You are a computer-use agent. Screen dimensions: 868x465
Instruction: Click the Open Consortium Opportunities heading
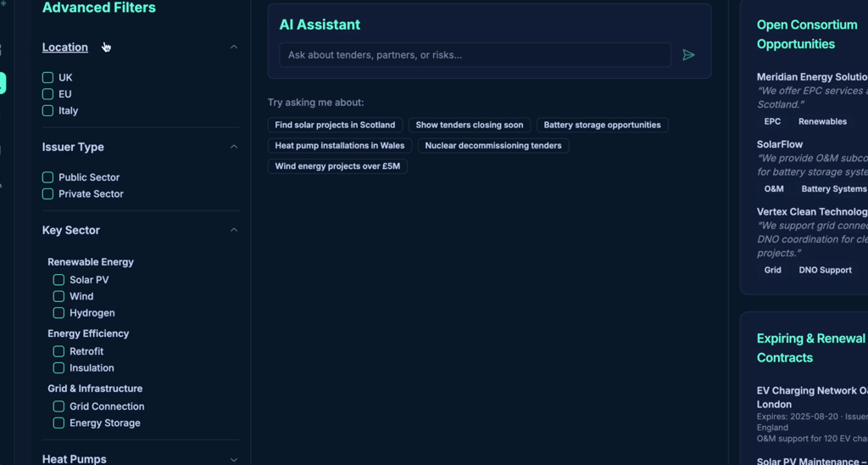(x=807, y=34)
